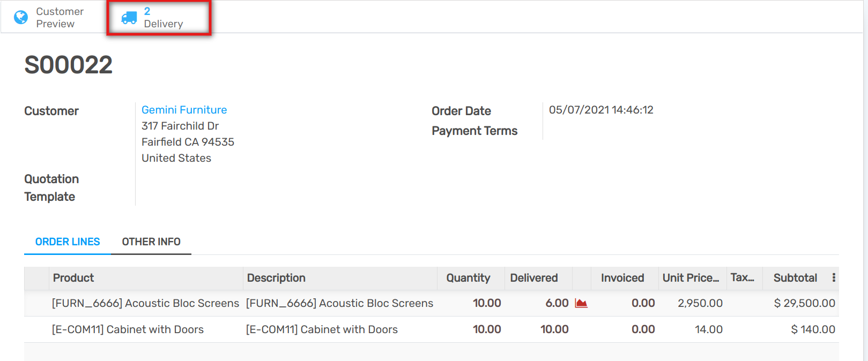Open the Gemini Furniture customer link
Viewport: 868px width, 361px height.
click(x=184, y=110)
